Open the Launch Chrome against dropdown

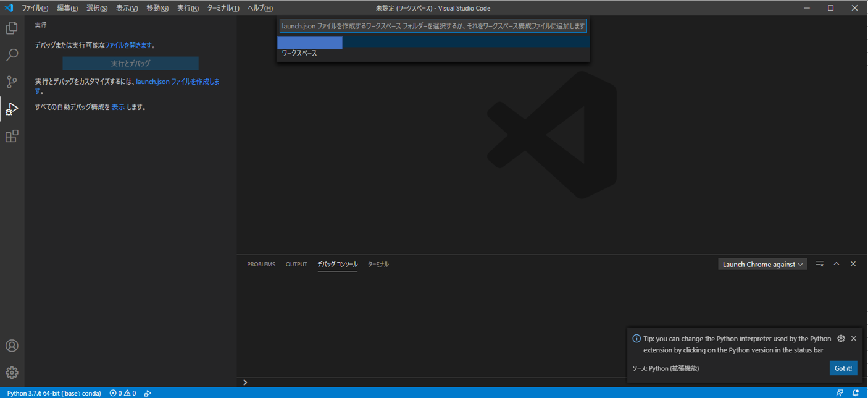pos(763,264)
